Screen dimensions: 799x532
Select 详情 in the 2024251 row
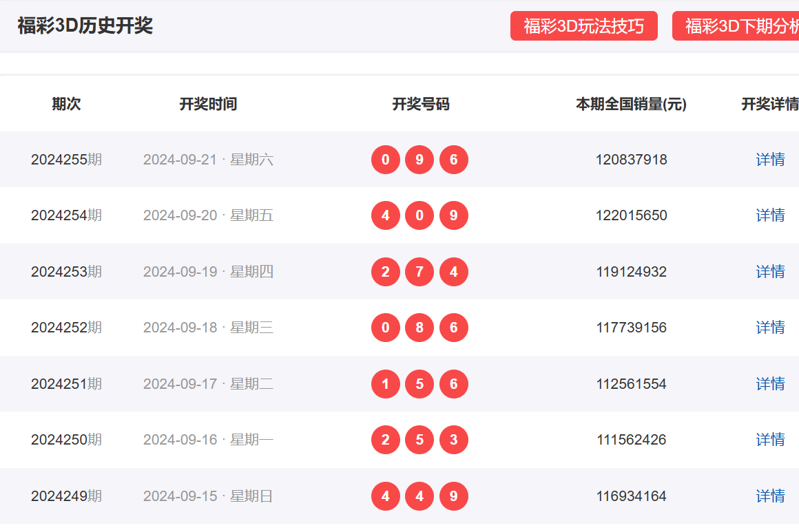click(x=770, y=384)
